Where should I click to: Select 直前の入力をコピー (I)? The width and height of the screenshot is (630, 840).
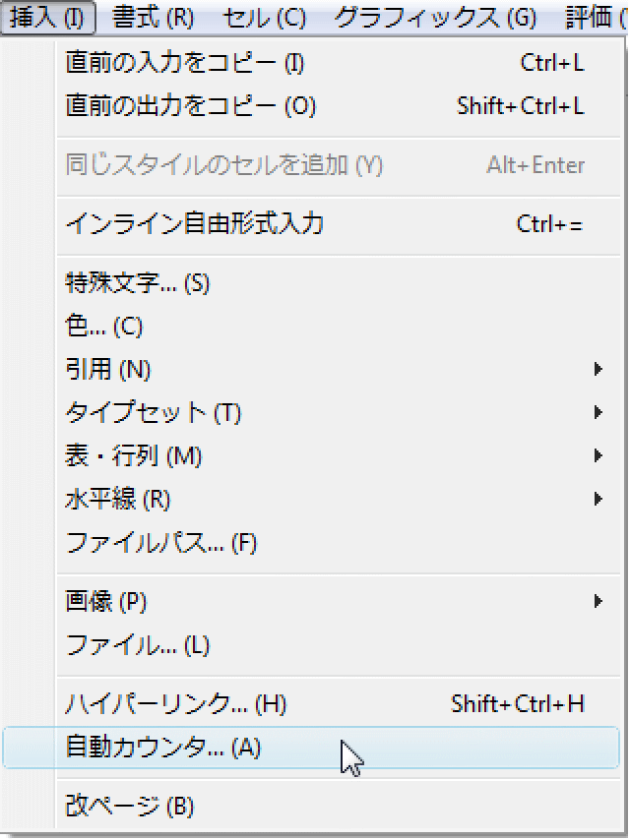point(338,63)
